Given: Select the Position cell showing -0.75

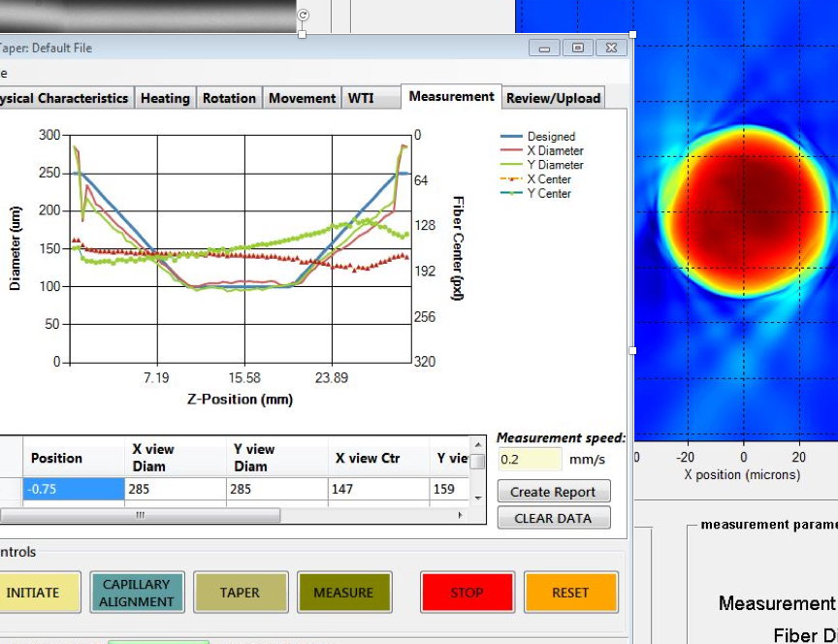Looking at the screenshot, I should [x=75, y=489].
